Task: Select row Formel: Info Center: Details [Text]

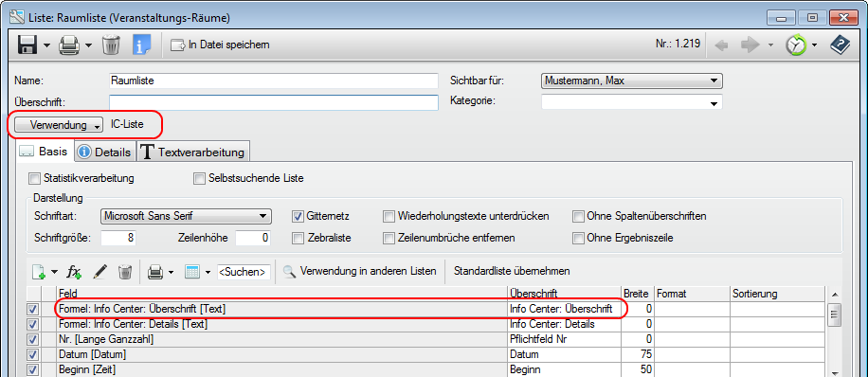Action: coord(281,324)
